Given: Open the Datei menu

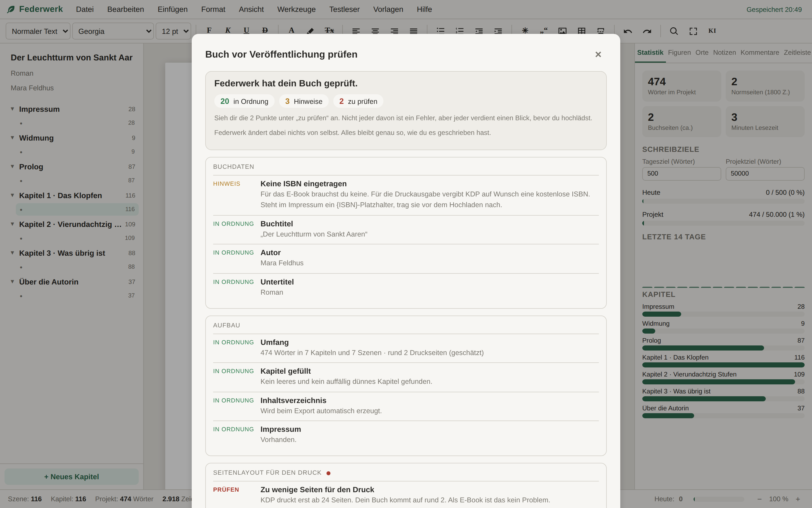Looking at the screenshot, I should coord(85,9).
